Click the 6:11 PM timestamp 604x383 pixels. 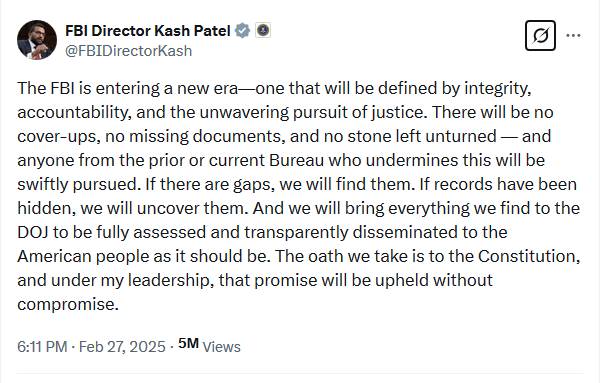coord(42,347)
